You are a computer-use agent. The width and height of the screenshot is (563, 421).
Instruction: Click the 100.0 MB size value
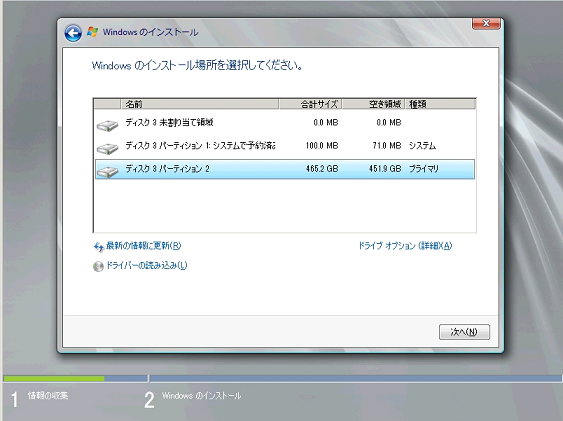322,146
